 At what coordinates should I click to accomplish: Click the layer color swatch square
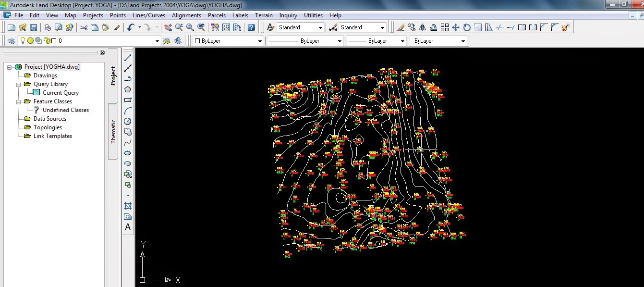point(53,40)
